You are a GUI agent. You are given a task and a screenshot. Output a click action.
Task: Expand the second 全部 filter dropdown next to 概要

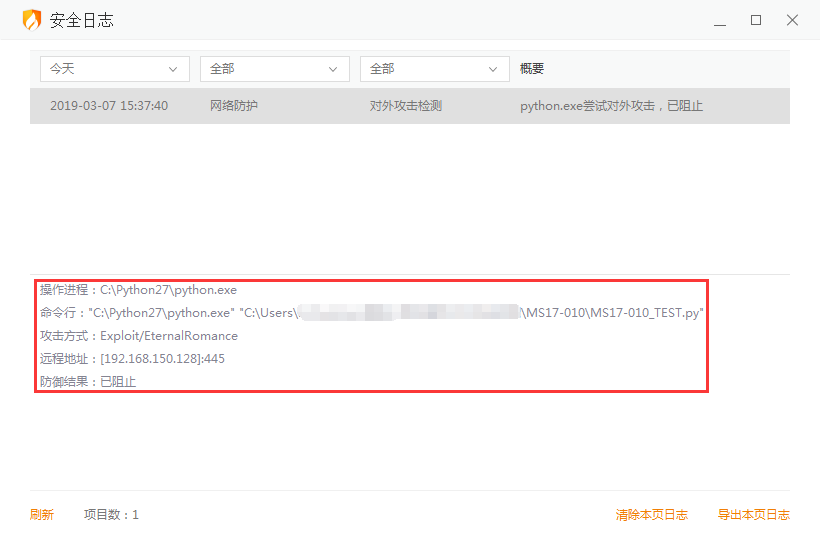click(434, 69)
